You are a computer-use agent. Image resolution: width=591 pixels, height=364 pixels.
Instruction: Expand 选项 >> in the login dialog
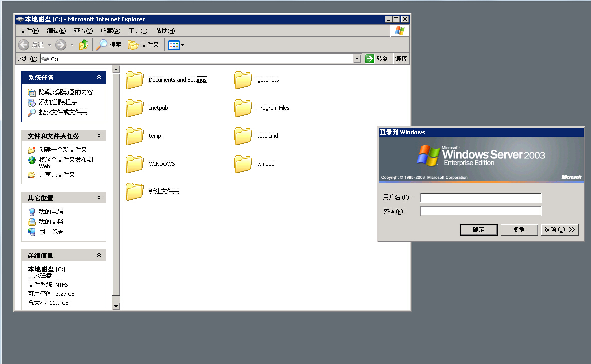(x=560, y=230)
